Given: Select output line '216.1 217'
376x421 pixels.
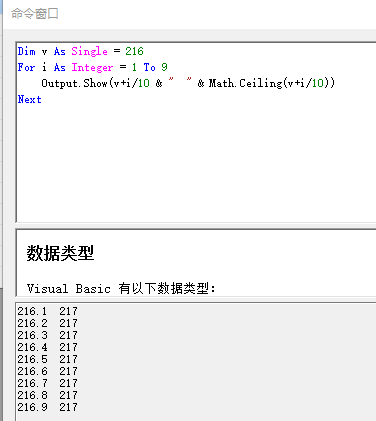Looking at the screenshot, I should (47, 311).
